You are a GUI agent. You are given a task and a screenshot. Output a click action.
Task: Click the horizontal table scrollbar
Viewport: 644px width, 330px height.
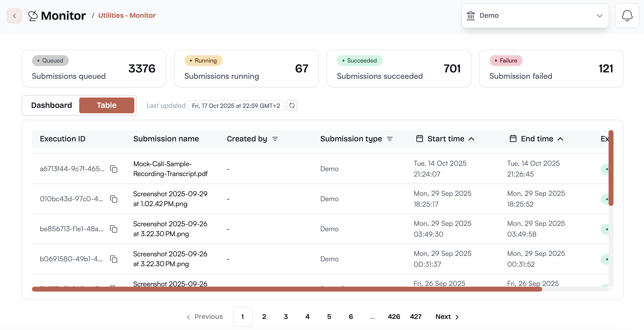pos(287,289)
